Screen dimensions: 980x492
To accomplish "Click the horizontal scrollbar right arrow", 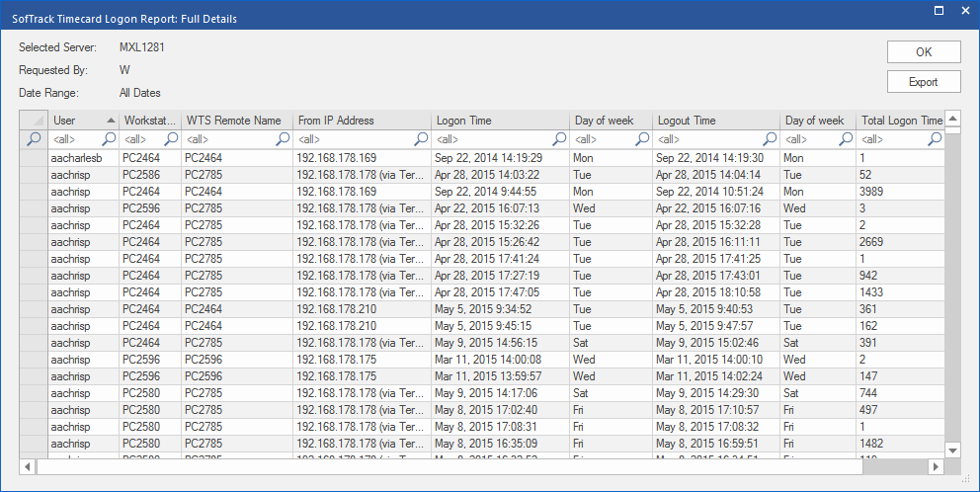I will click(x=937, y=466).
